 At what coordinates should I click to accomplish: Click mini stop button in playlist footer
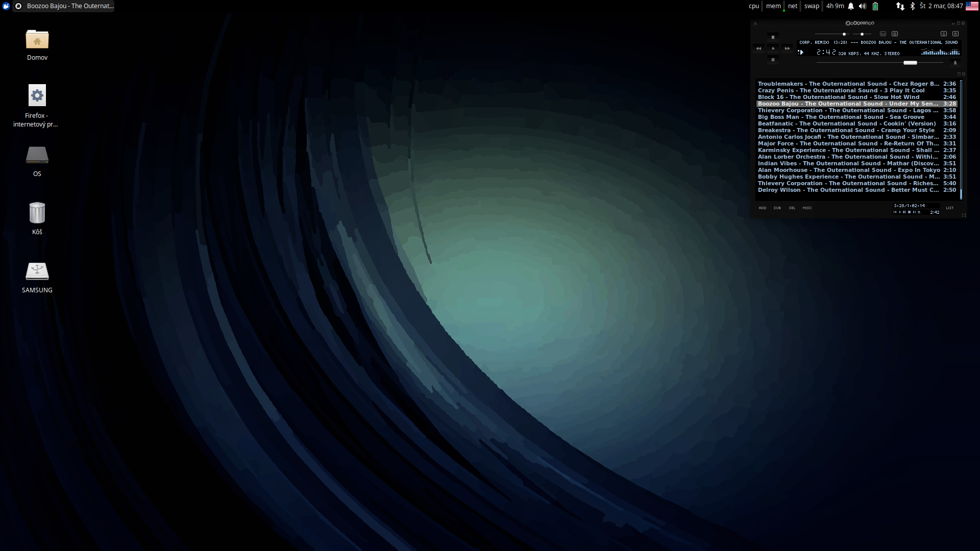point(909,212)
